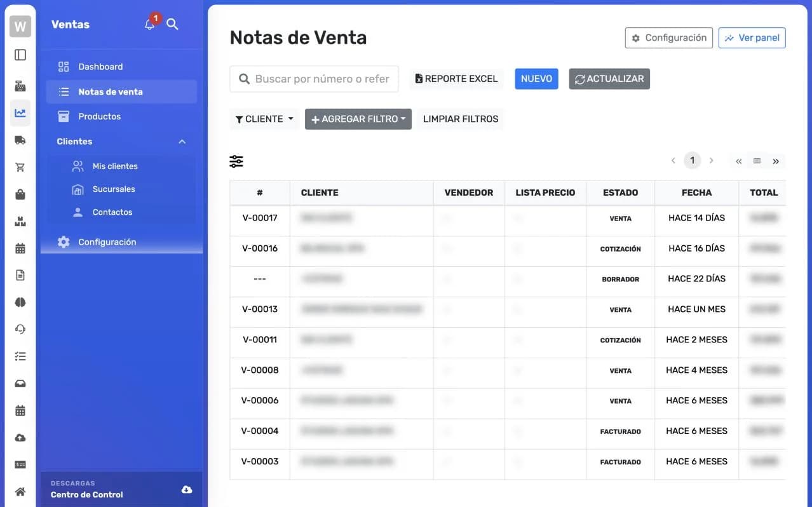Open the shopping bag module icon
Viewport: 812px width, 507px height.
click(x=20, y=194)
